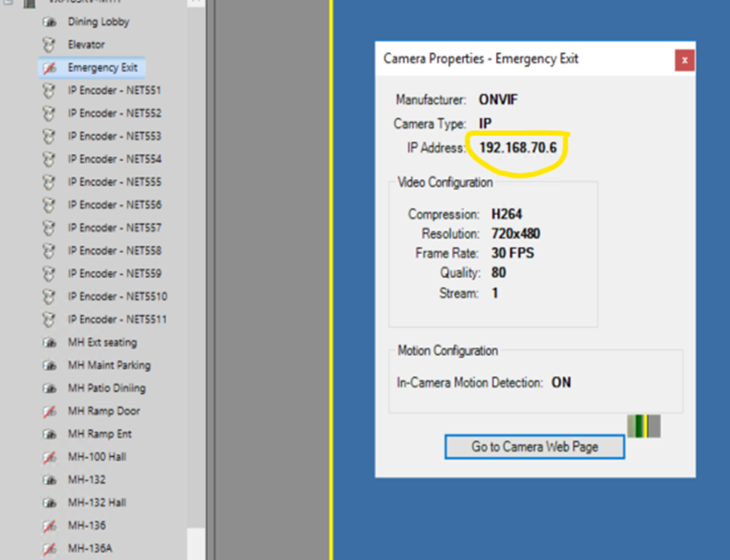The height and width of the screenshot is (560, 730).
Task: Select MH-100 Hall camera
Action: (96, 456)
